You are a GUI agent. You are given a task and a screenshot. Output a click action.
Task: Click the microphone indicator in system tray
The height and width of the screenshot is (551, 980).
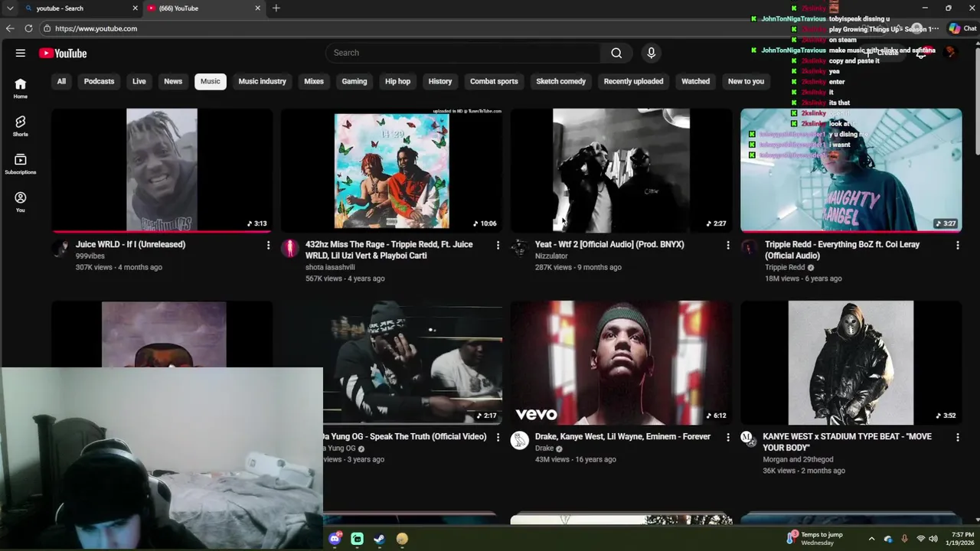904,539
